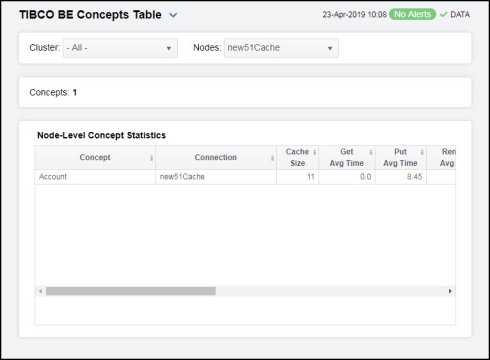Sort by the Cache Size column header
The image size is (490, 360).
coord(297,158)
